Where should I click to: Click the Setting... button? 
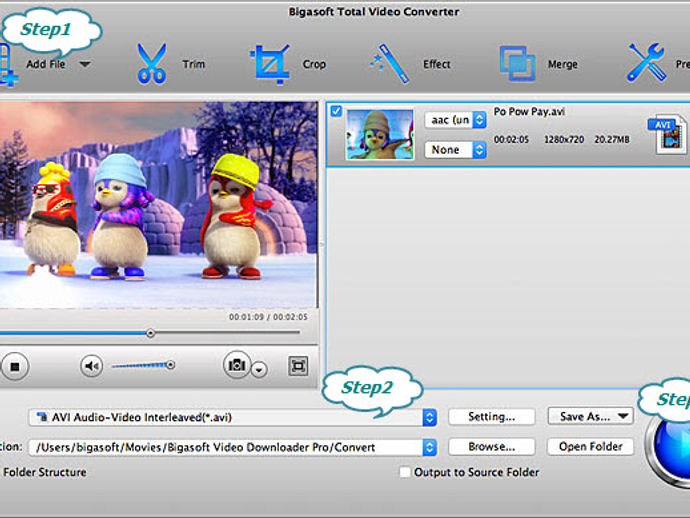(x=492, y=416)
